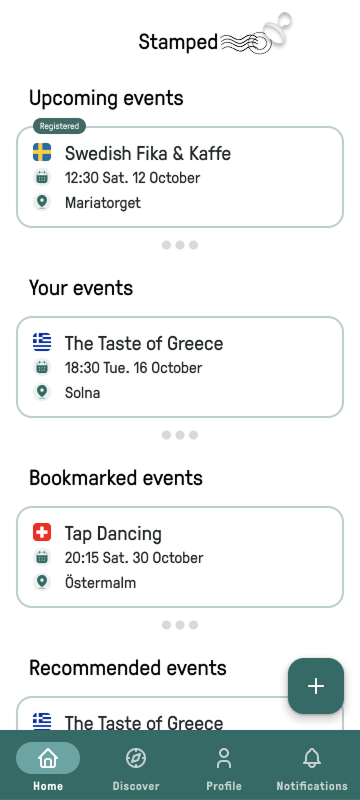The height and width of the screenshot is (800, 360).
Task: Click location pin icon next to Östermalm
Action: tap(42, 582)
